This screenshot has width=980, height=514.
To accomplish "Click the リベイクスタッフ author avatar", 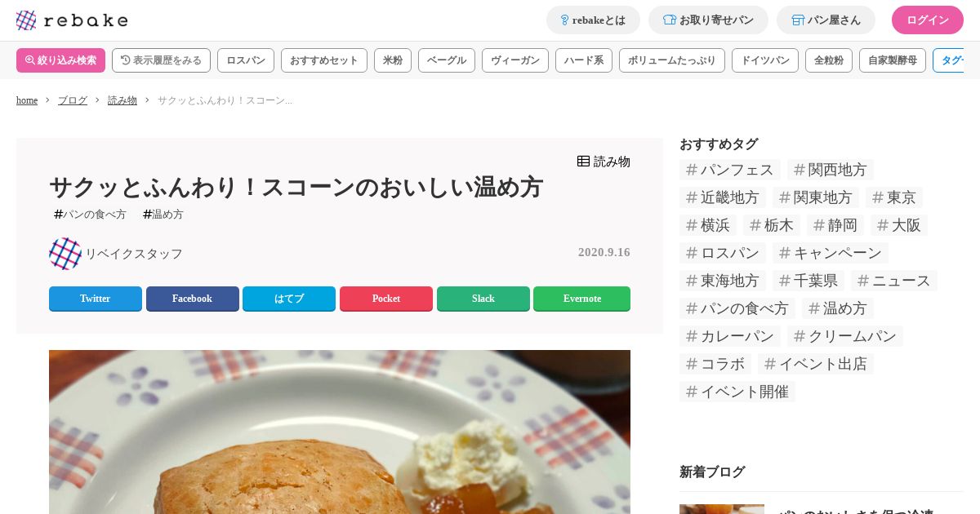I will 65,254.
